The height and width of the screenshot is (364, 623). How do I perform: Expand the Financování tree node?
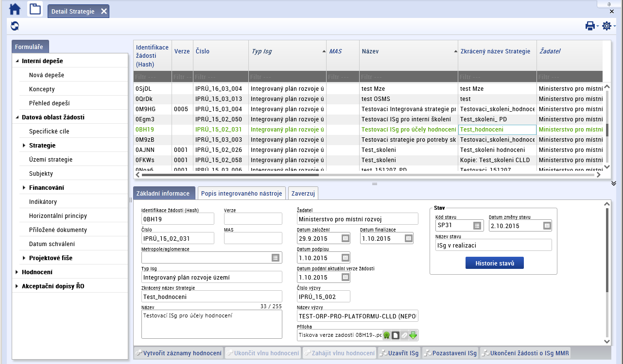tap(24, 188)
